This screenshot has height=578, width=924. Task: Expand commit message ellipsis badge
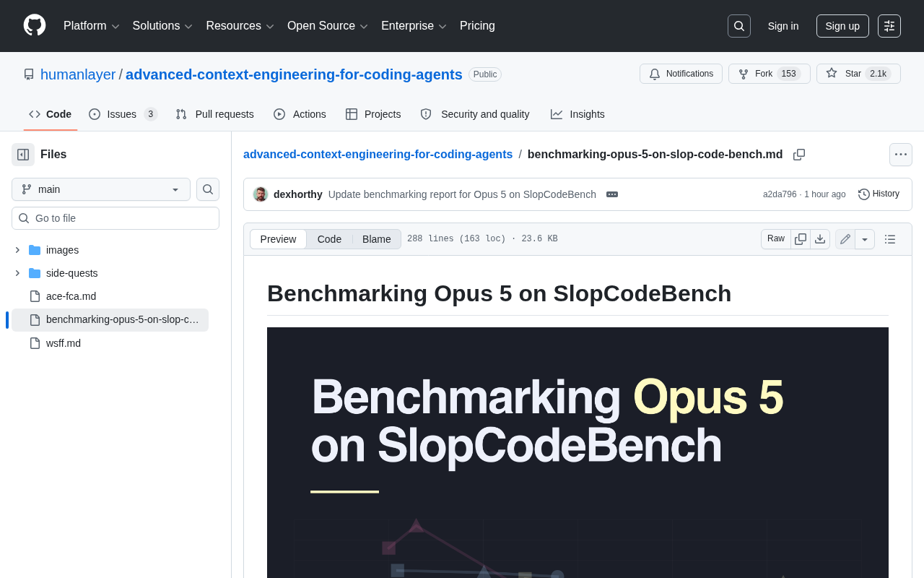pos(612,194)
